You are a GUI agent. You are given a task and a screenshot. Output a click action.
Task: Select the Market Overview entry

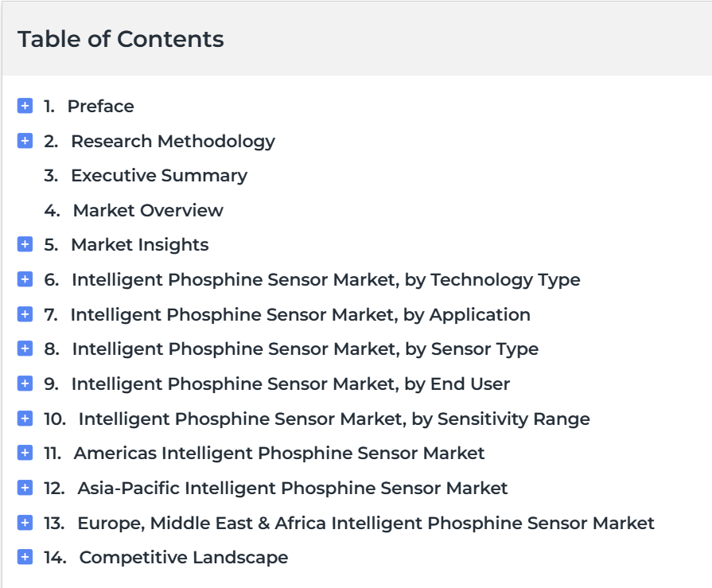click(x=148, y=210)
